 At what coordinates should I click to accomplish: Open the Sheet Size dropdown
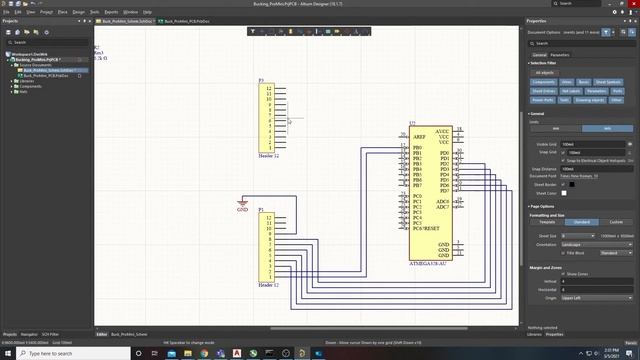(x=578, y=236)
